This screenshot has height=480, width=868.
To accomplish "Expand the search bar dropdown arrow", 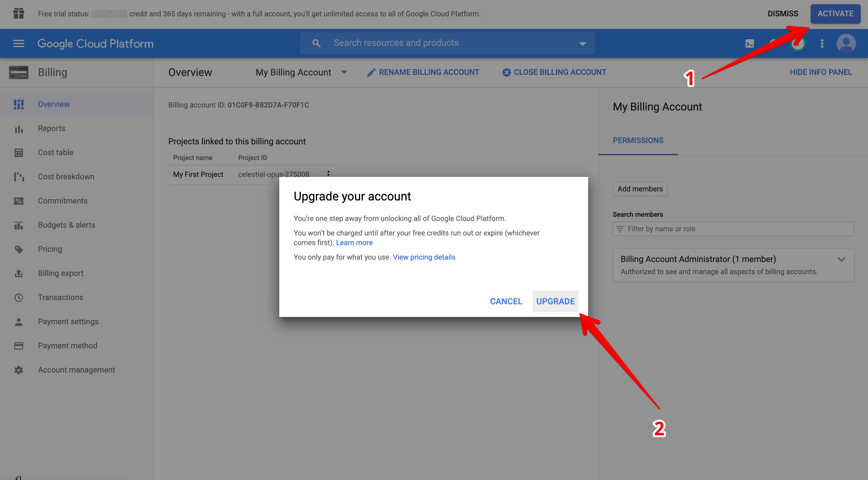I will click(x=582, y=43).
